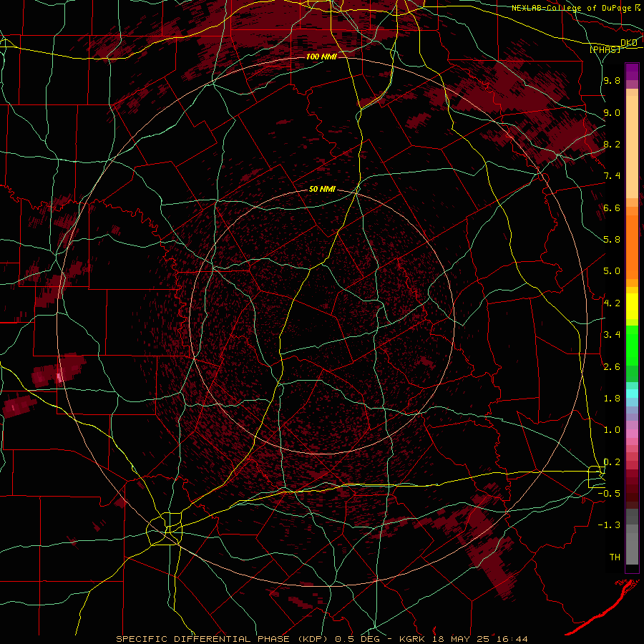Click the 7.4 scale value

coord(612,176)
